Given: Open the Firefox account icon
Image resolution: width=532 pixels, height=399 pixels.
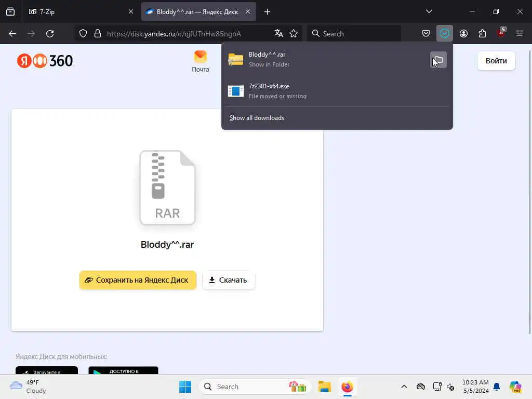Looking at the screenshot, I should (464, 34).
